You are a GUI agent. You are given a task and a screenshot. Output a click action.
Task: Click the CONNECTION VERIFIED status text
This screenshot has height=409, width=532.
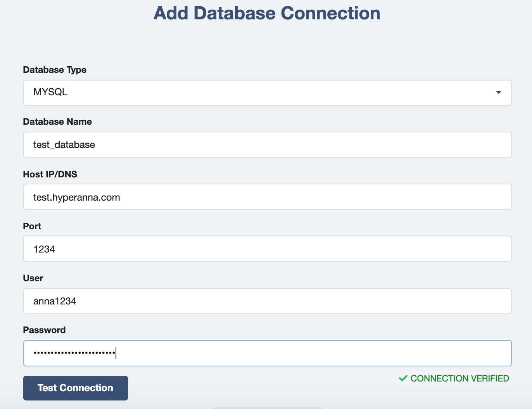461,378
